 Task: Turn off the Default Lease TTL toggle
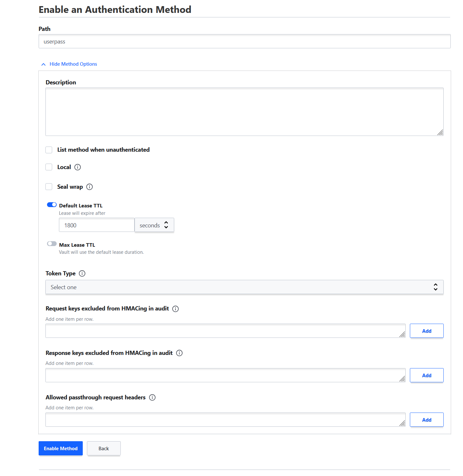[52, 205]
